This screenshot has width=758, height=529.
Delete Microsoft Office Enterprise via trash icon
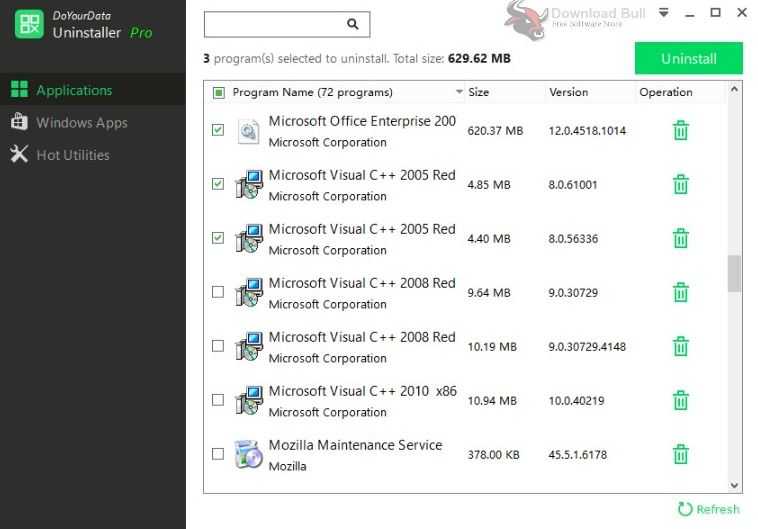(x=681, y=131)
